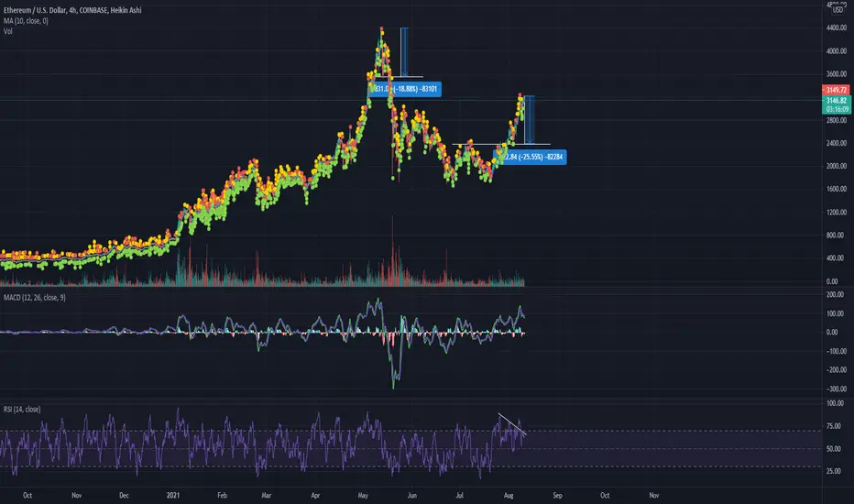
Task: Click the 2800.00 price axis label
Action: pos(836,120)
